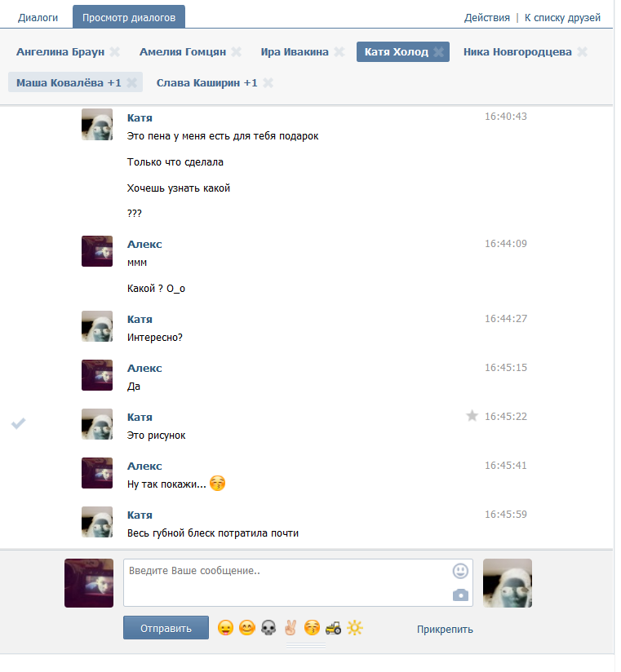621x672 pixels.
Task: Switch to Ира Ивакина conversation
Action: point(295,52)
